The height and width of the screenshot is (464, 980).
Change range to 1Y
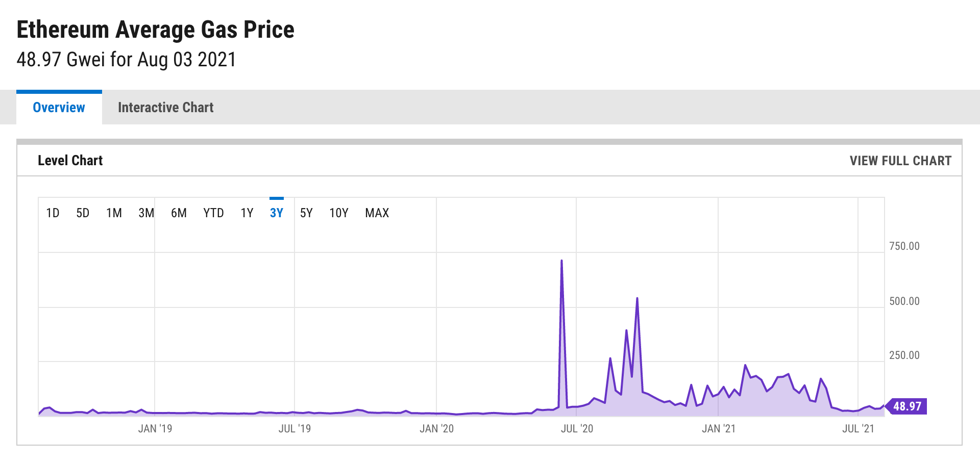click(x=247, y=213)
